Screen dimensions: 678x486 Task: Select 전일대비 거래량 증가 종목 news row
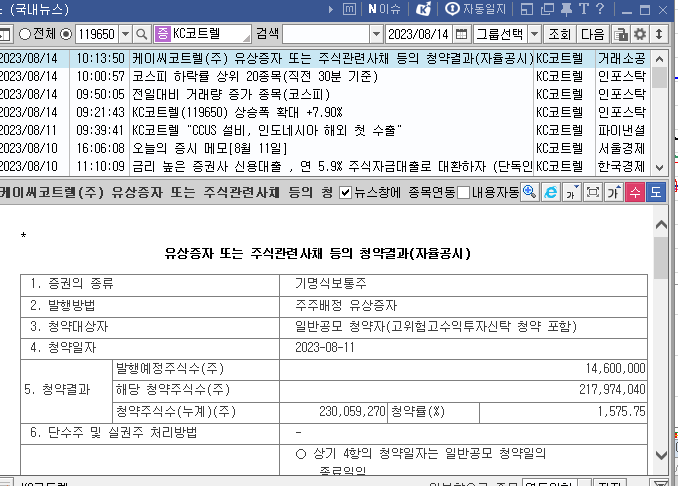coord(324,94)
